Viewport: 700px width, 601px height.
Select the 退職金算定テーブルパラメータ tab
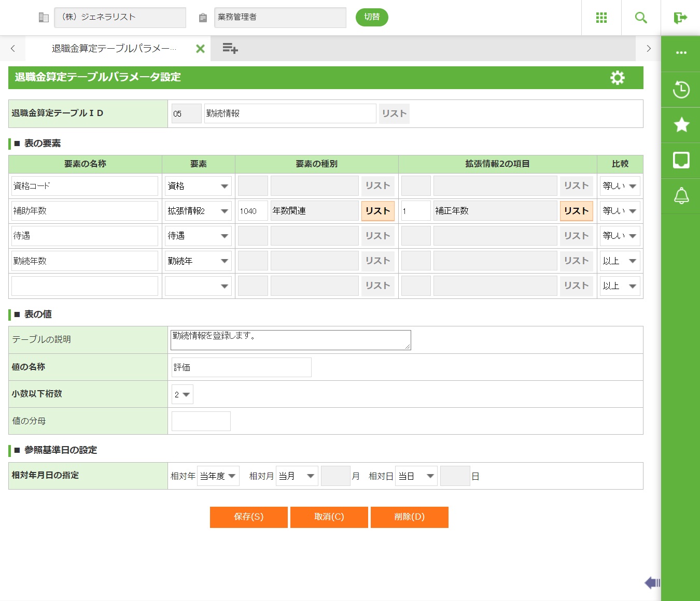tap(114, 49)
